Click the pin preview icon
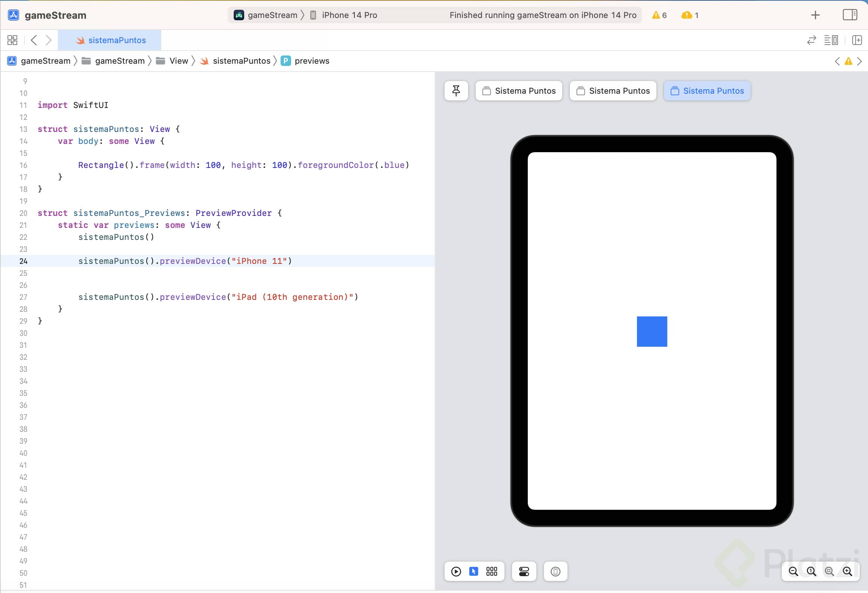The width and height of the screenshot is (868, 593). [456, 91]
